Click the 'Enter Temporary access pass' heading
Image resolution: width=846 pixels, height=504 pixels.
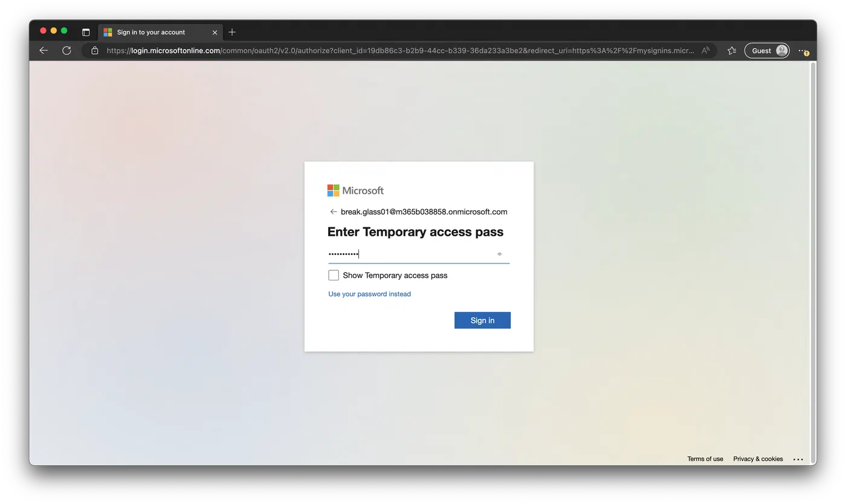(415, 232)
